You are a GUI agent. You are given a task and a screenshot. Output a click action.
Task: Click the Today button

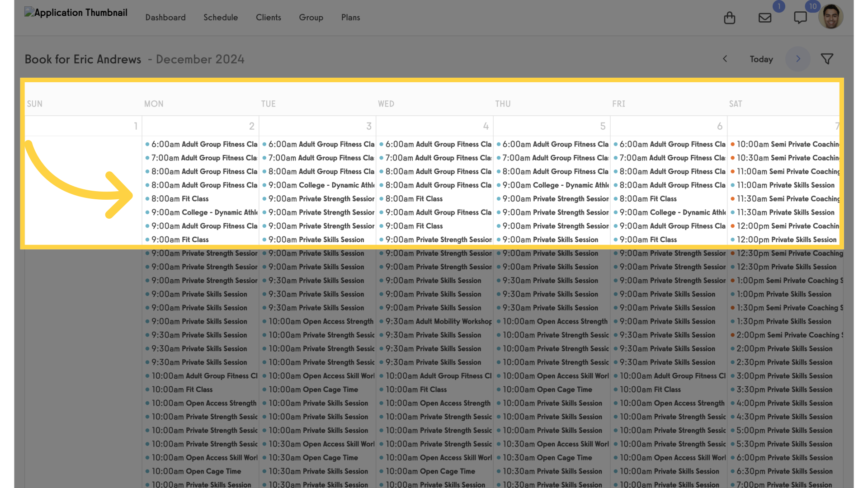(x=761, y=59)
